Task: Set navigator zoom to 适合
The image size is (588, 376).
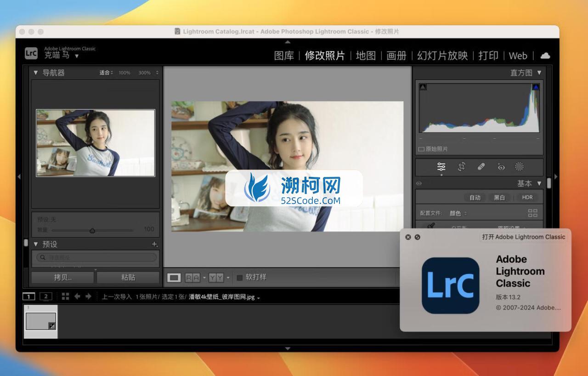Action: tap(105, 73)
